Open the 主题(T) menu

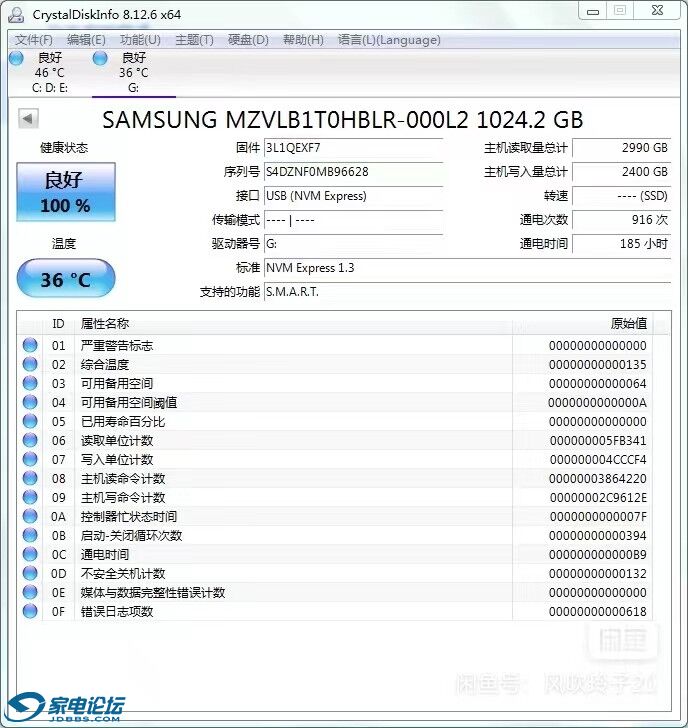[194, 40]
